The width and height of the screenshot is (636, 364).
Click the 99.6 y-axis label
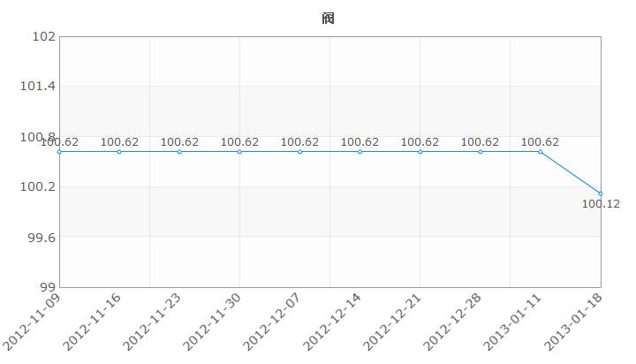click(x=42, y=237)
